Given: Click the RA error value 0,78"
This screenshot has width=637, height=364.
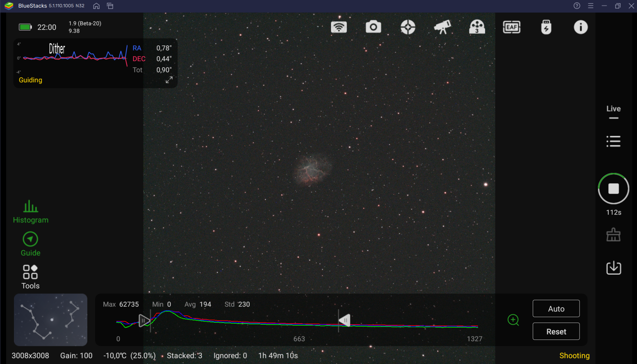Looking at the screenshot, I should (x=164, y=48).
